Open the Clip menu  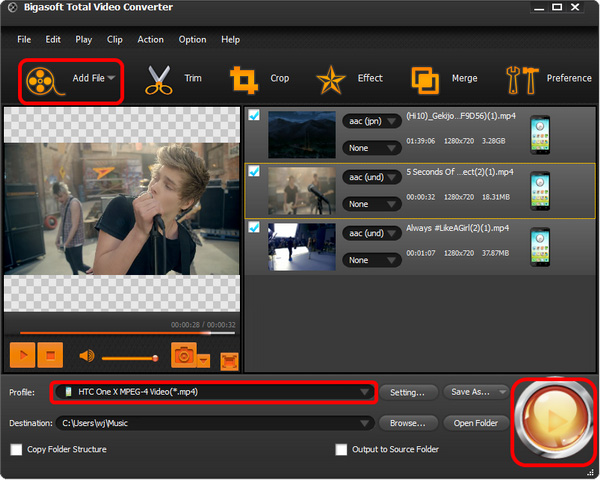pyautogui.click(x=114, y=40)
